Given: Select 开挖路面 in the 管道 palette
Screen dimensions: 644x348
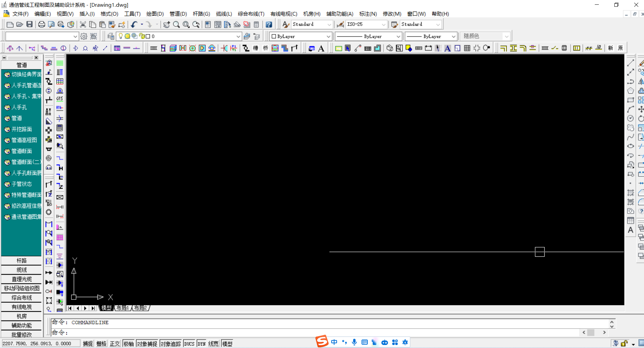Looking at the screenshot, I should 22,129.
